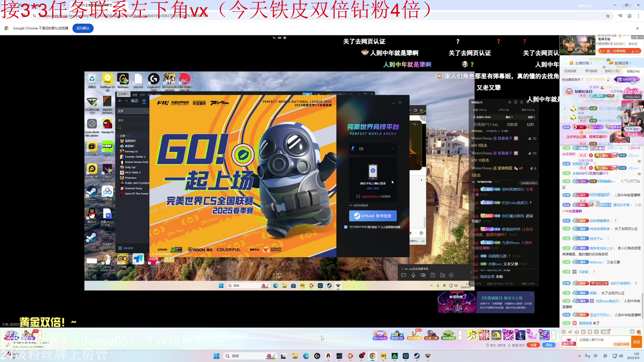Open Chrome three-dot menu

tap(638, 16)
